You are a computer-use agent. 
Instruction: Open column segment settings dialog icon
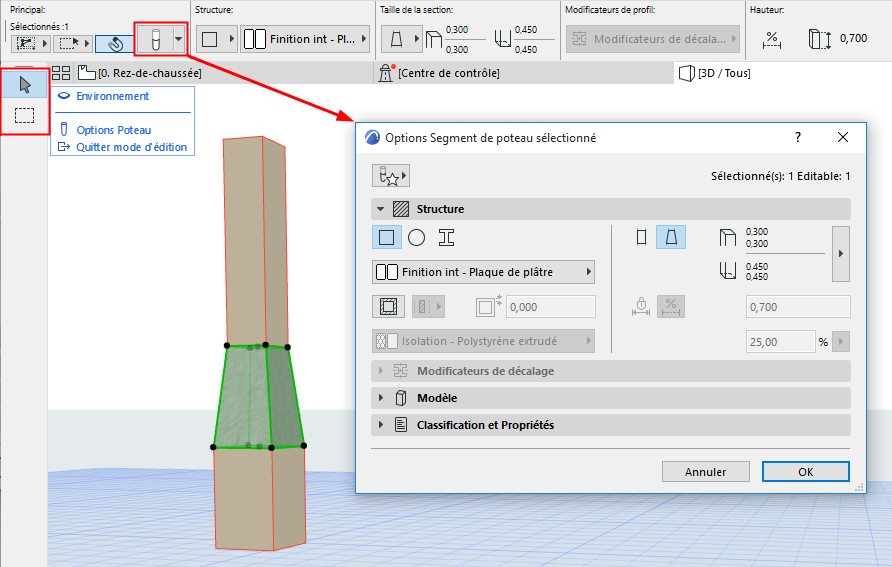point(155,39)
